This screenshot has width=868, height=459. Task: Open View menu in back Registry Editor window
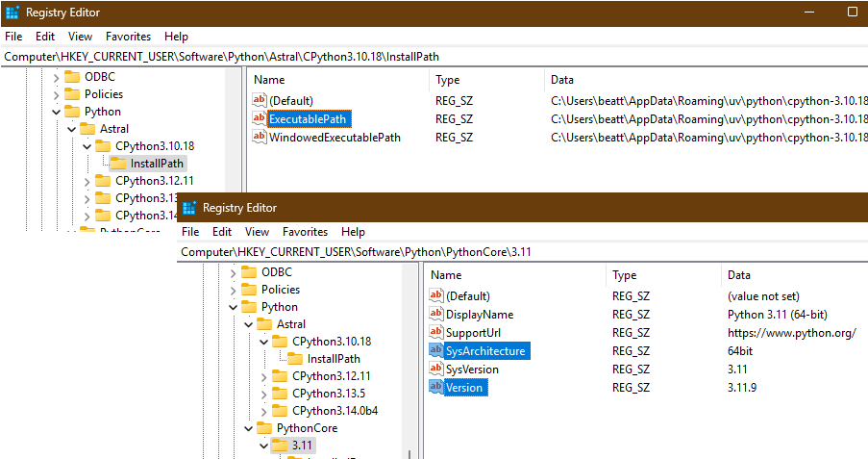click(x=80, y=37)
